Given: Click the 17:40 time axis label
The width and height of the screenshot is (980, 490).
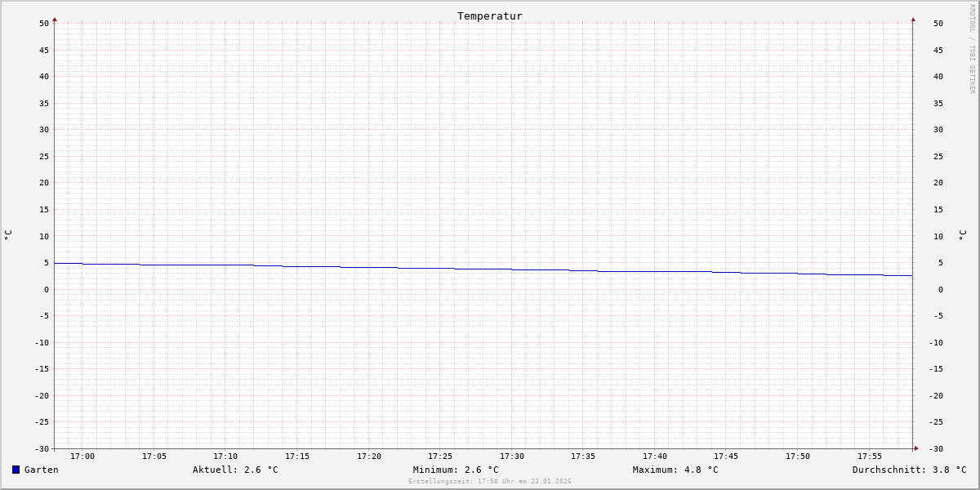Looking at the screenshot, I should tap(655, 456).
